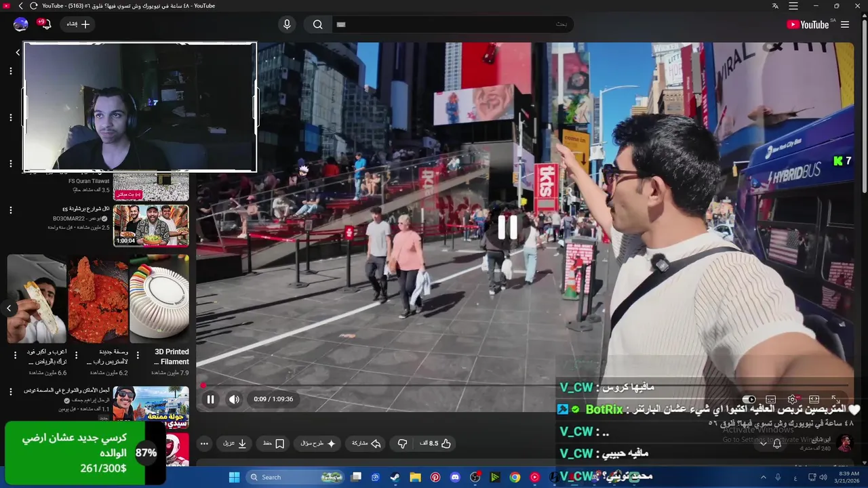
Task: Open notifications bell with 9+ badge
Action: click(45, 24)
